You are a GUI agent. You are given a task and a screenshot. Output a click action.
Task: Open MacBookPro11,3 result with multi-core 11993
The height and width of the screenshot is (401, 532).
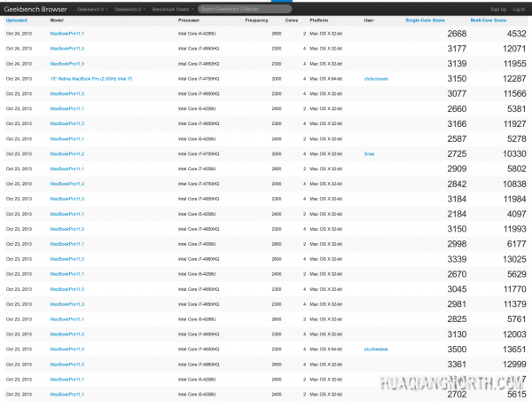66,229
